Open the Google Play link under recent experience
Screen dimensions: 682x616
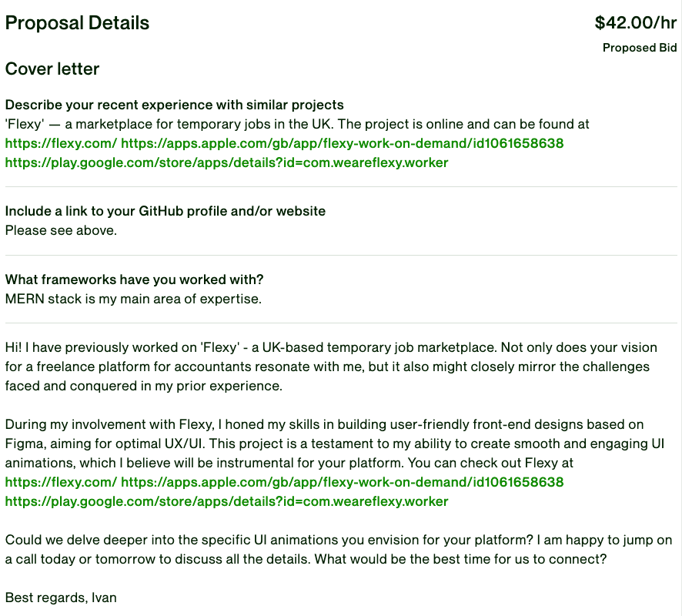pyautogui.click(x=226, y=162)
